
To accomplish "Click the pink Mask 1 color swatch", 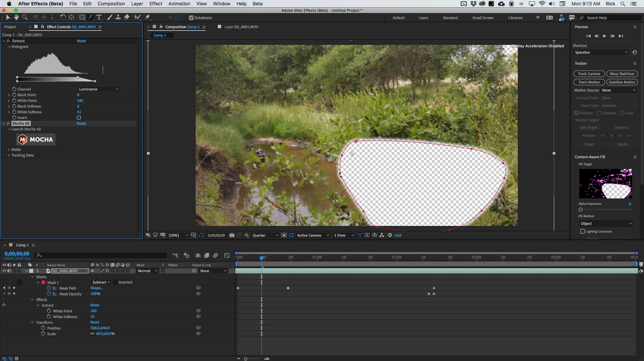I will 43,282.
